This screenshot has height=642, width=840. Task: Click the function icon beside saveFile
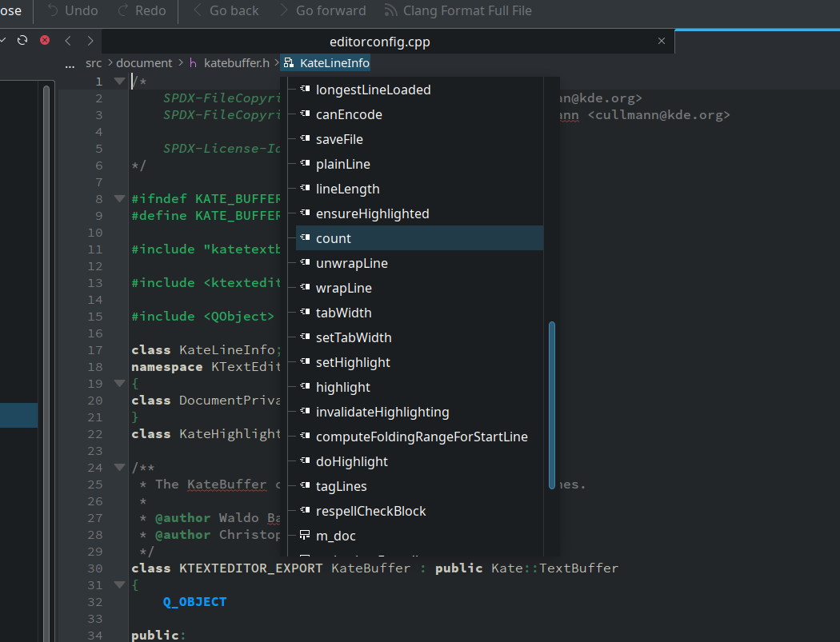305,138
